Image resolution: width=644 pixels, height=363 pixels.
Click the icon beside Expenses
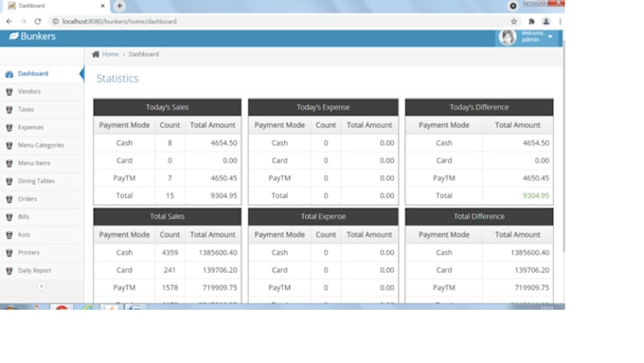pyautogui.click(x=9, y=127)
